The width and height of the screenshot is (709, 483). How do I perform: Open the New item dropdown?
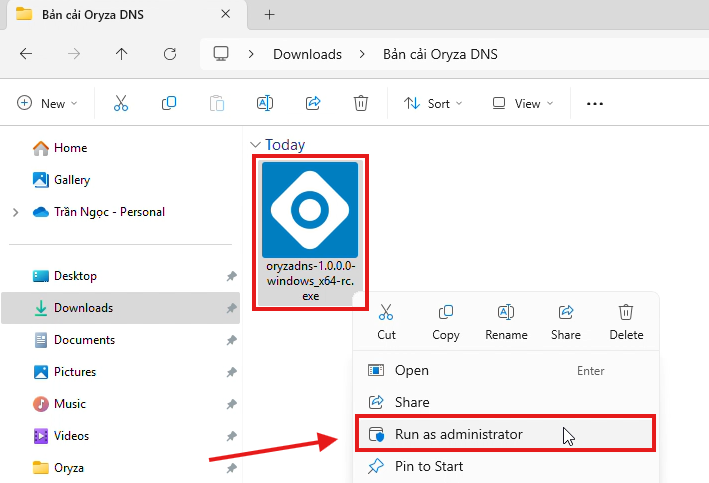(47, 104)
